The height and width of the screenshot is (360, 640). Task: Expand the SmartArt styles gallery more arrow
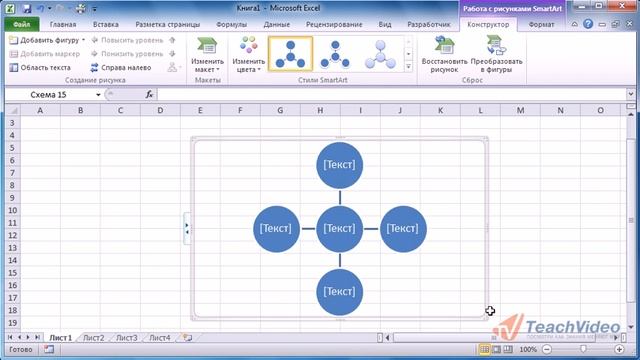(x=408, y=67)
